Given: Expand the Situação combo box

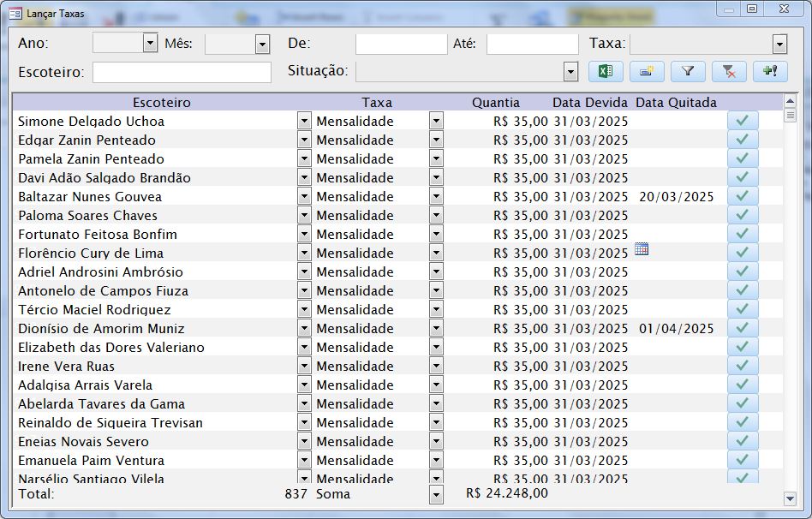Looking at the screenshot, I should [570, 71].
